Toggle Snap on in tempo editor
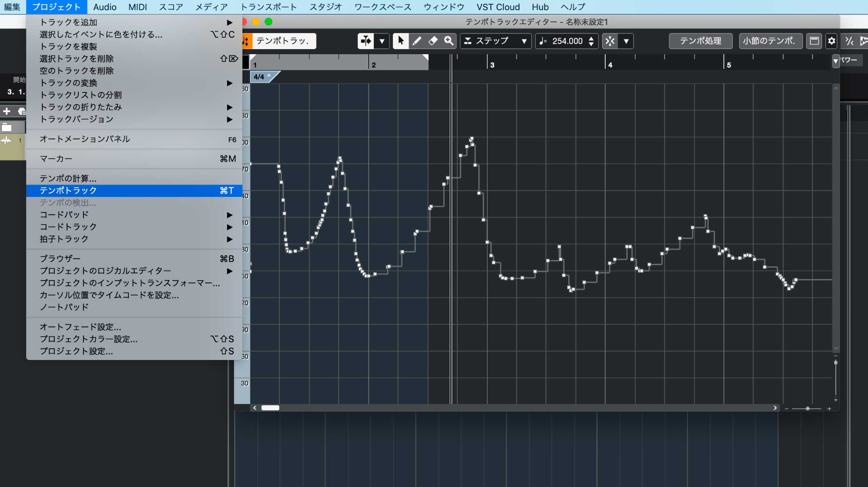The image size is (868, 487). (x=610, y=41)
